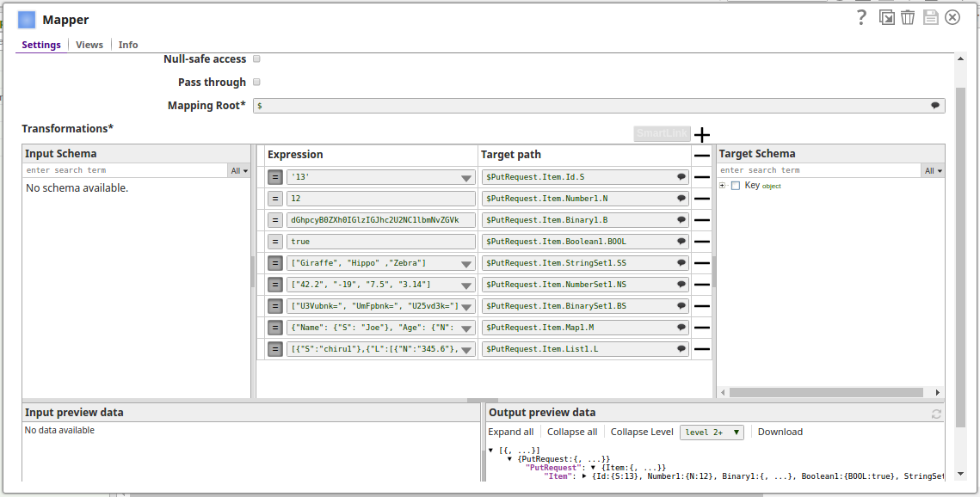
Task: Toggle expression mode for the '13' row
Action: coord(275,177)
